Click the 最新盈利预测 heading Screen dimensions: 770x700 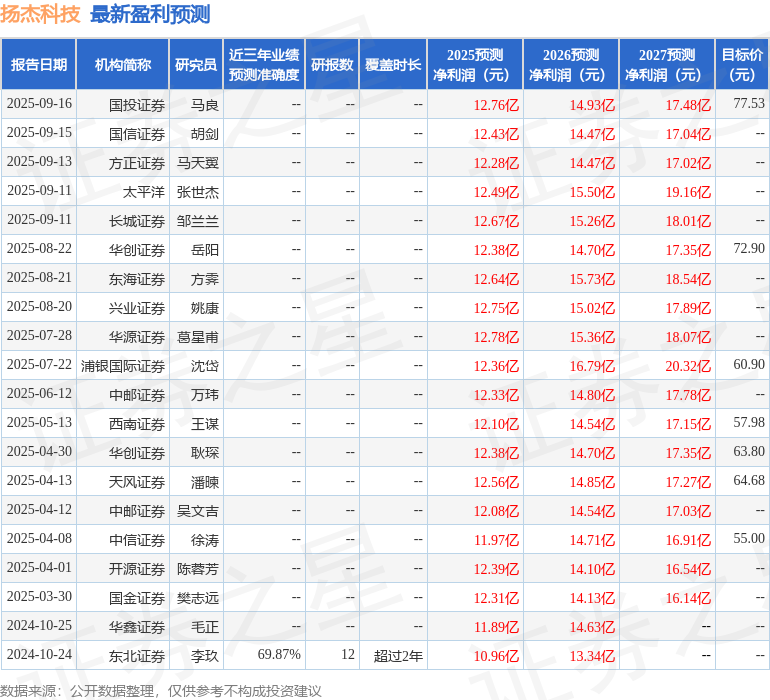click(150, 14)
